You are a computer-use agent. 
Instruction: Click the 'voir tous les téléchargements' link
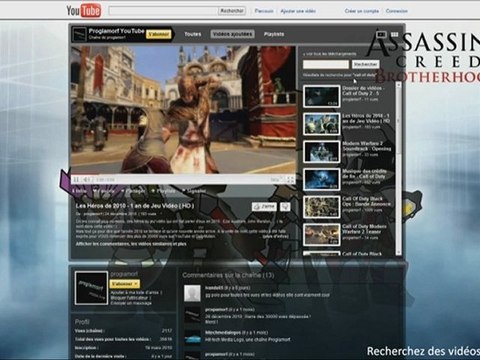(329, 54)
